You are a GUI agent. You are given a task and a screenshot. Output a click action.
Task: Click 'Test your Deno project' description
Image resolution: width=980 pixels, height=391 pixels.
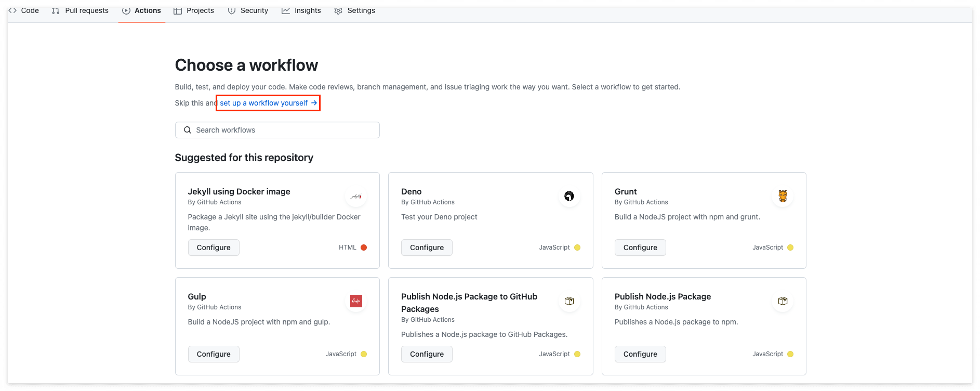click(439, 217)
